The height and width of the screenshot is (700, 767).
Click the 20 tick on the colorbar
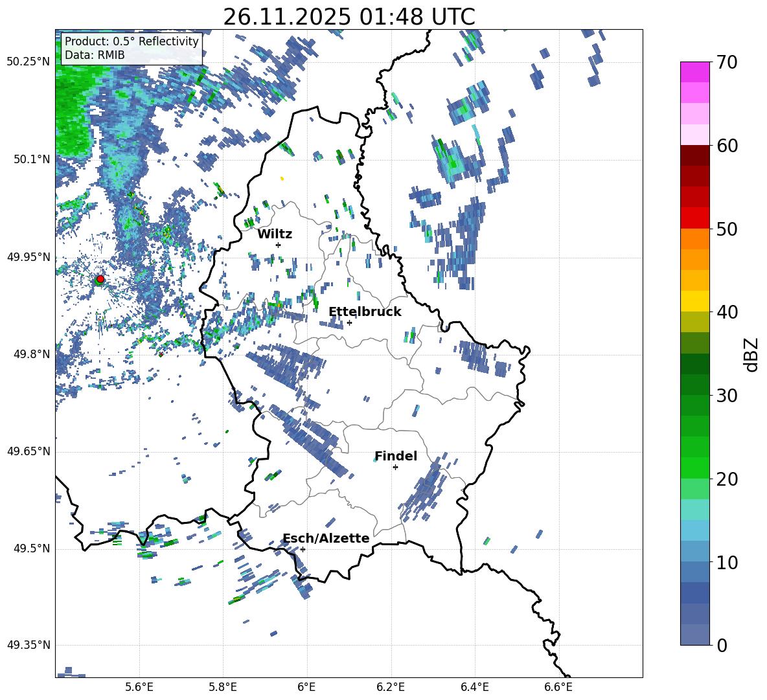[x=727, y=479]
